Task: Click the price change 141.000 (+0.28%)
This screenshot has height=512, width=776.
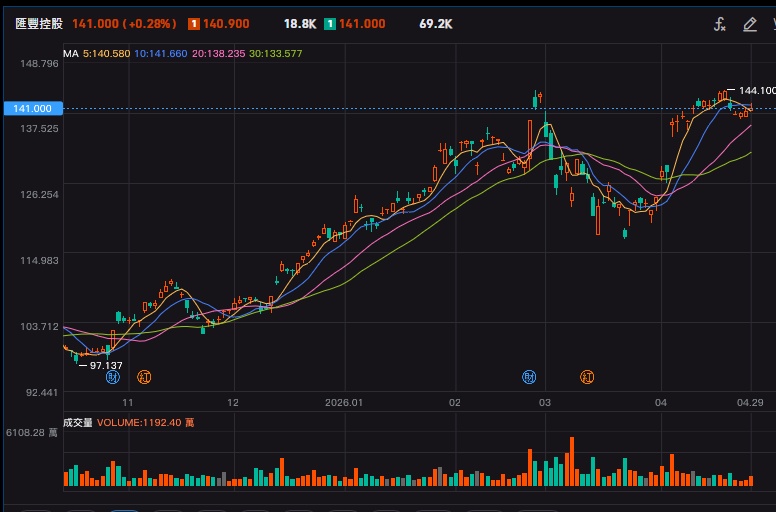Action: pos(124,23)
